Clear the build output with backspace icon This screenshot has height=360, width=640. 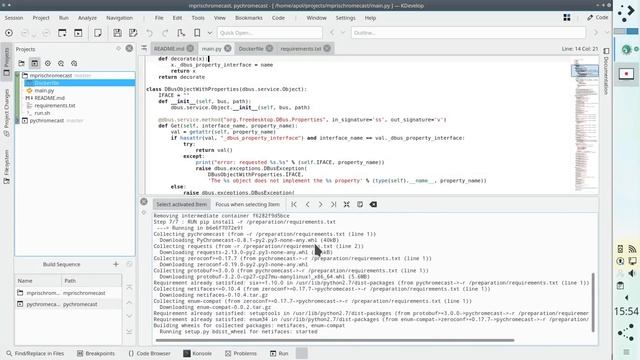[373, 204]
